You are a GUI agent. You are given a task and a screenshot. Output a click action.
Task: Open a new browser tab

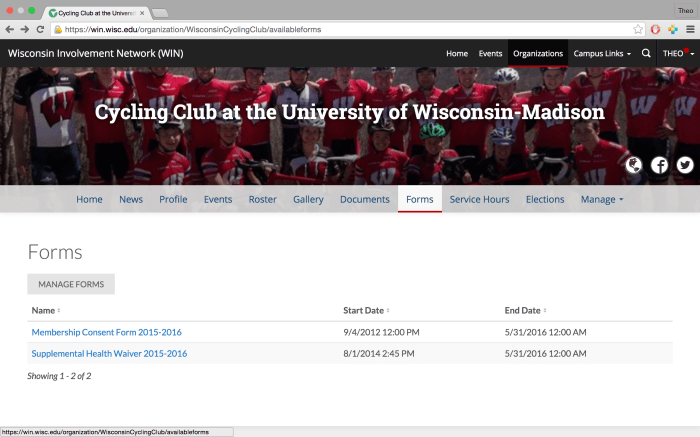point(160,13)
